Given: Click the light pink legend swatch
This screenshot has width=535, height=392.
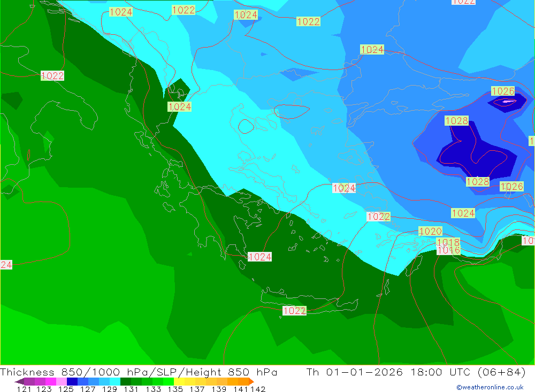Looking at the screenshot, I should click(x=62, y=381).
